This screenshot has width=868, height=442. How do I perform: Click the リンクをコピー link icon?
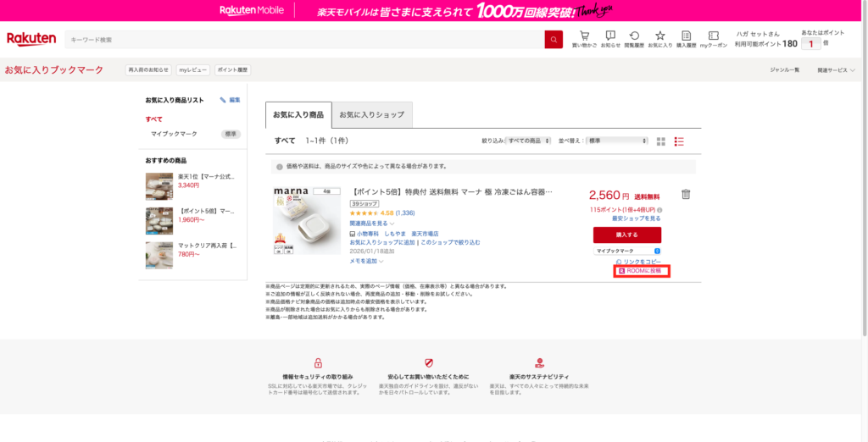(x=619, y=262)
